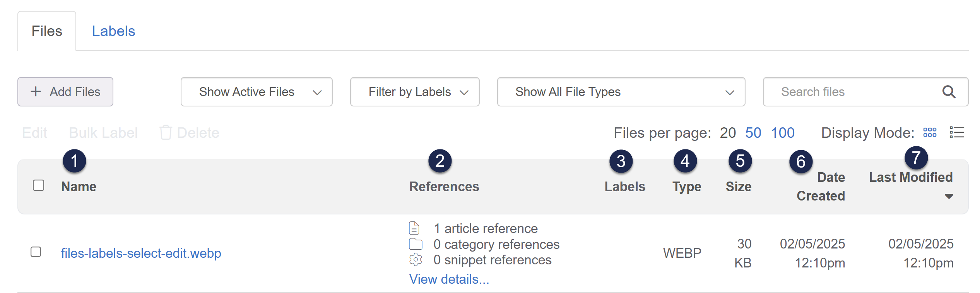Switch to list display mode icon

pyautogui.click(x=957, y=133)
